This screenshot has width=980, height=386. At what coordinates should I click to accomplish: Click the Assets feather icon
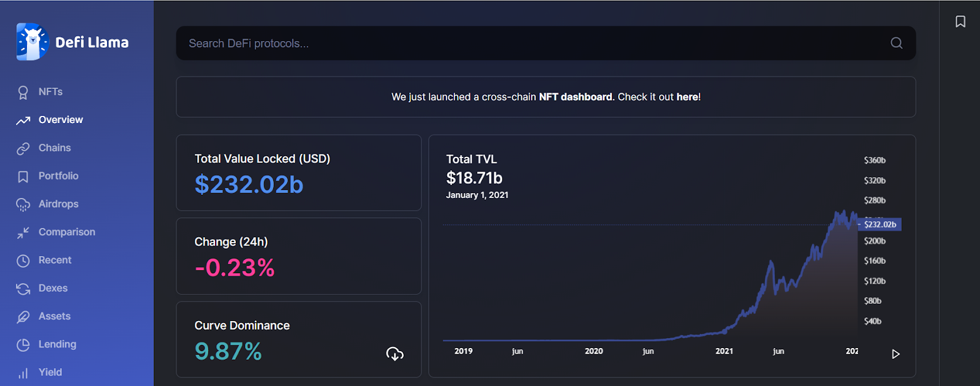(x=23, y=317)
